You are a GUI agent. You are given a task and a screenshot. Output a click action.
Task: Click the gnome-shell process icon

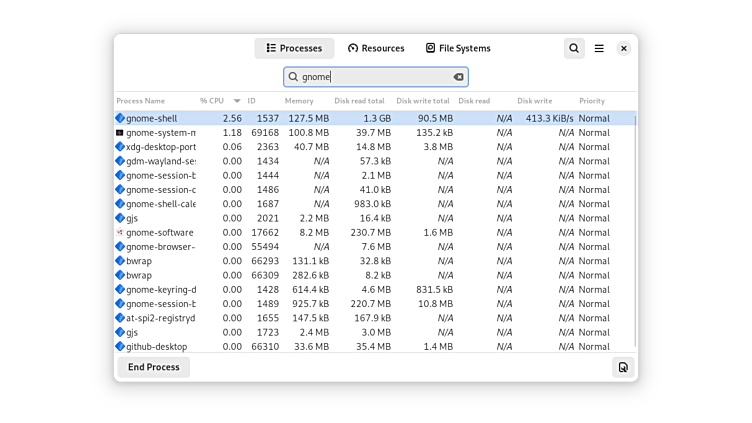point(120,118)
